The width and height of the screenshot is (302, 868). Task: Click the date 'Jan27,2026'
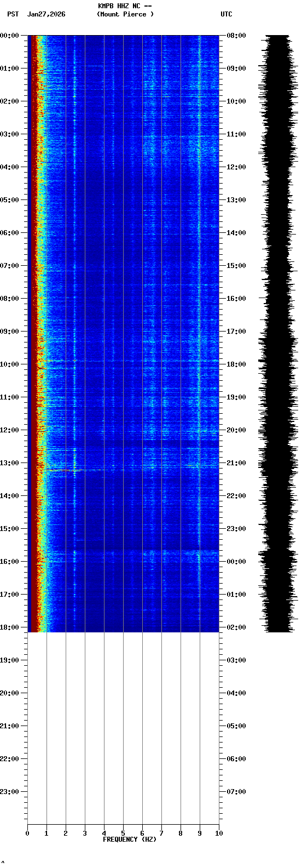(x=47, y=14)
